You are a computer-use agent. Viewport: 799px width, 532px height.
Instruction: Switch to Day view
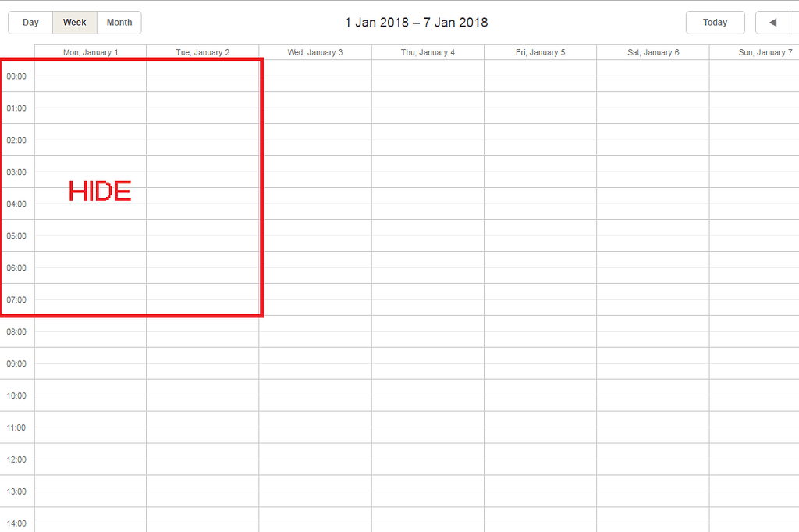click(30, 23)
